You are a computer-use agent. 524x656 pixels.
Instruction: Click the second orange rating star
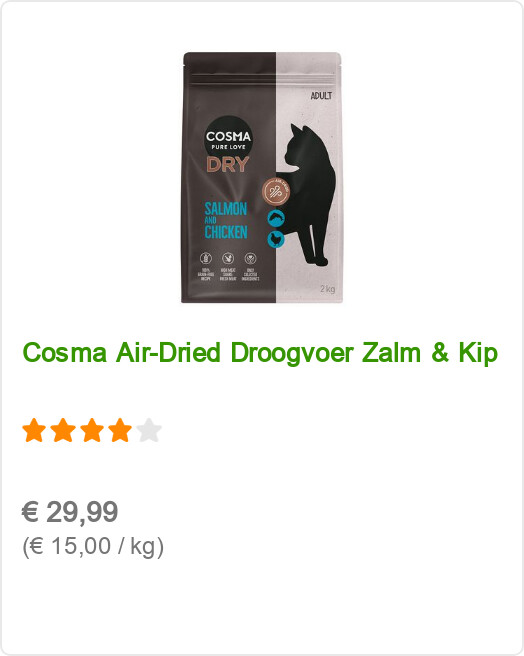pos(63,430)
